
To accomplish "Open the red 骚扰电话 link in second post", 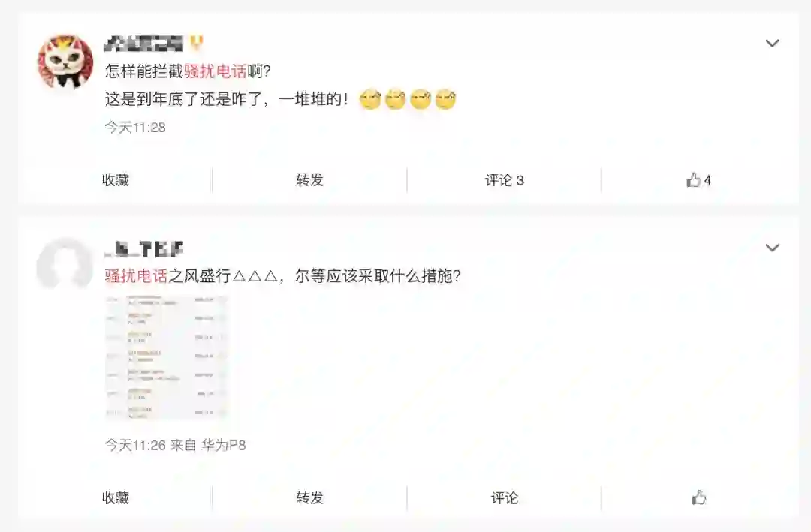I will 137,275.
